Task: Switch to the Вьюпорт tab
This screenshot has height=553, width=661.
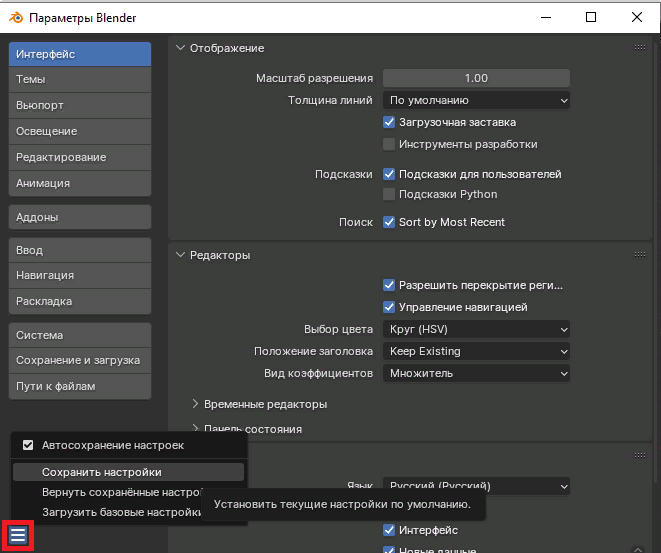Action: [80, 105]
